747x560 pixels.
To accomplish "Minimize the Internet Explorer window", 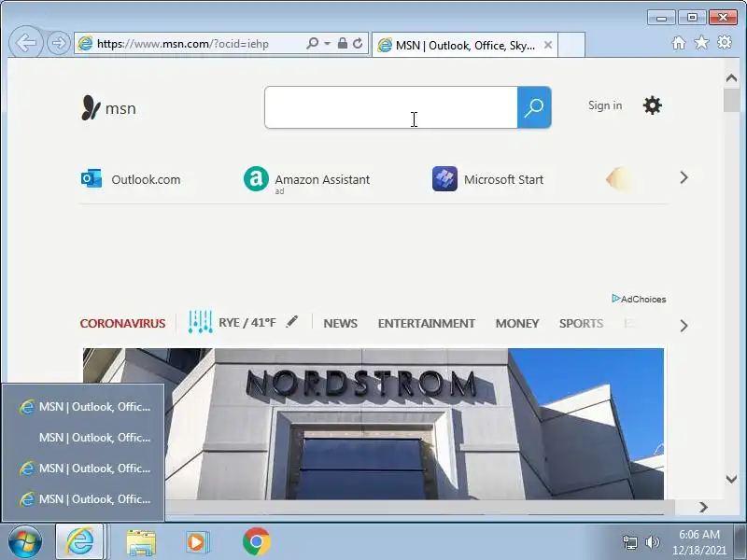I will 661,18.
